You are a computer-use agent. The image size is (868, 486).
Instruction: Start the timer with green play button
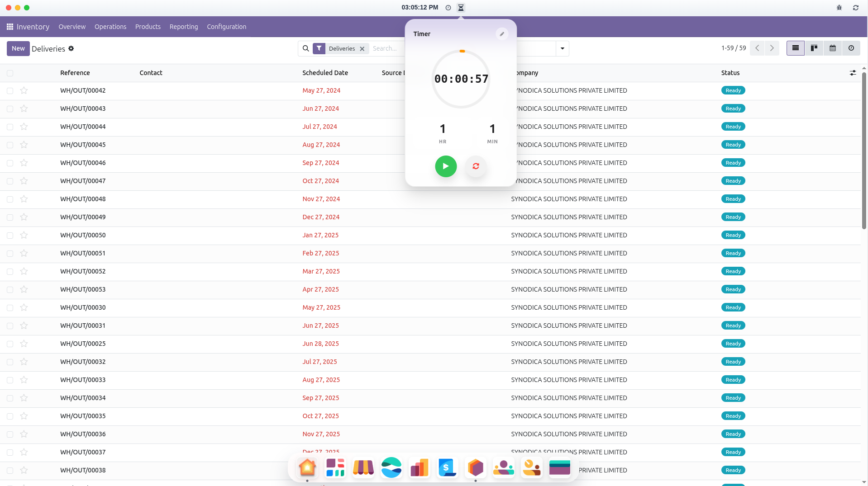tap(446, 166)
